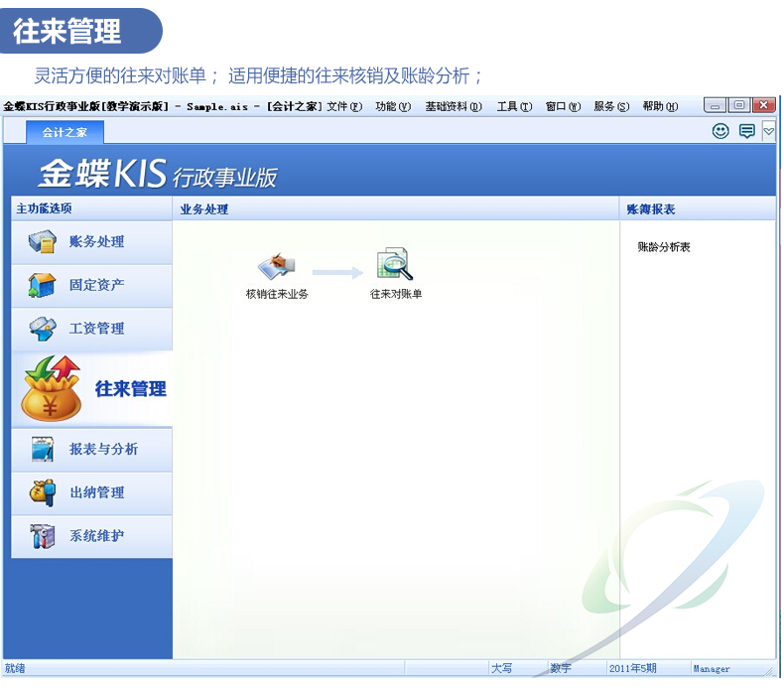Click the 核销往来业务 icon
Viewport: 784px width, 688px height.
point(277,266)
